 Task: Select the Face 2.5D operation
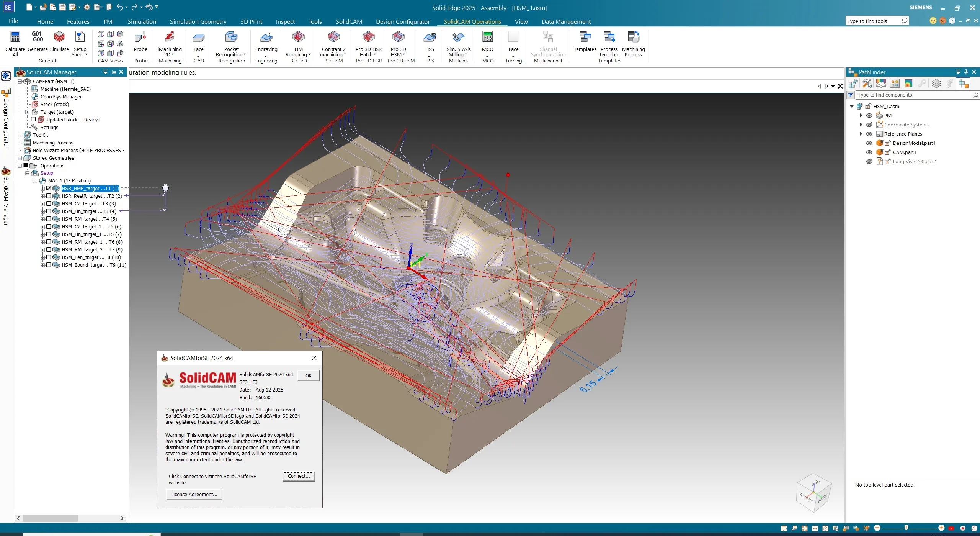tap(199, 37)
